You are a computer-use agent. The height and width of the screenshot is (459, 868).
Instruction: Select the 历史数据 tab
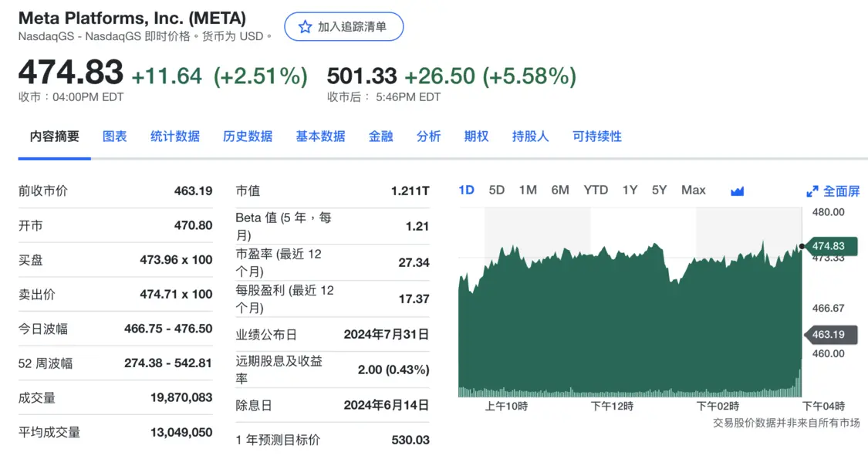pyautogui.click(x=248, y=137)
